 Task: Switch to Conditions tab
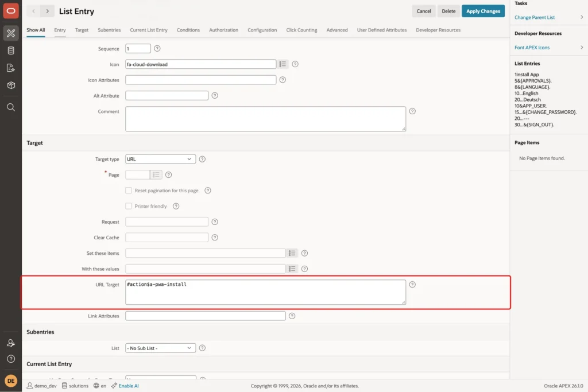click(188, 30)
